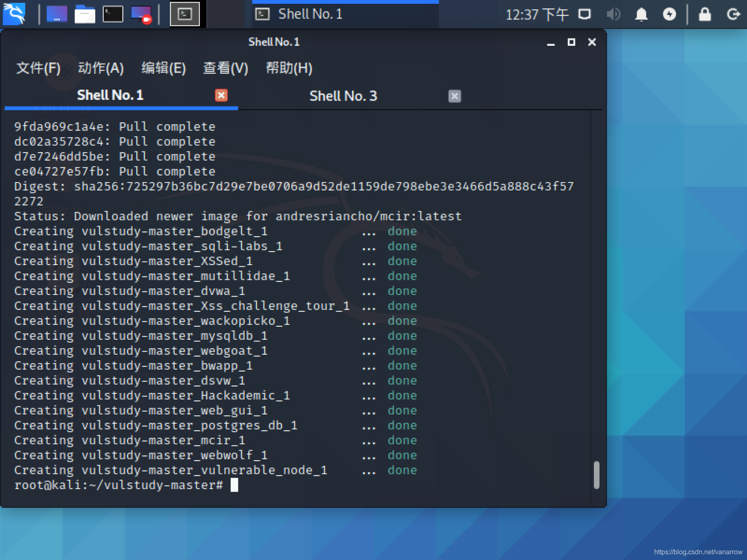Viewport: 747px width, 560px height.
Task: Open the Kali dragon applications menu
Action: point(14,14)
